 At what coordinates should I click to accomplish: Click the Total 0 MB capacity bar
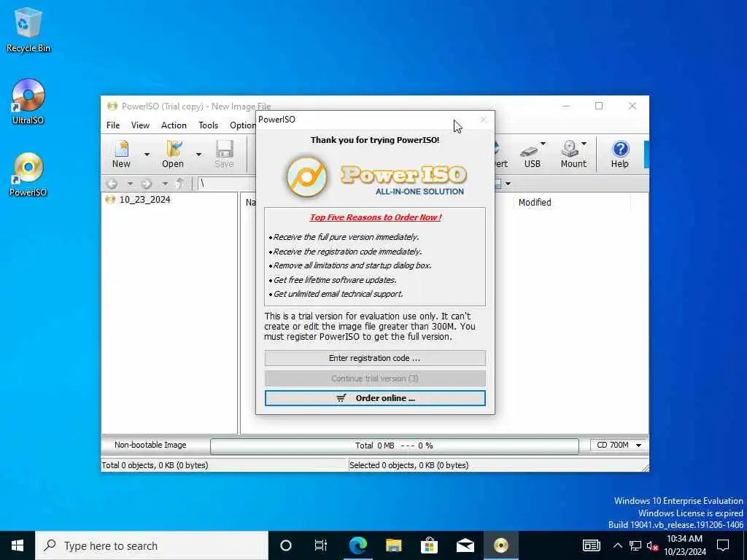(395, 446)
